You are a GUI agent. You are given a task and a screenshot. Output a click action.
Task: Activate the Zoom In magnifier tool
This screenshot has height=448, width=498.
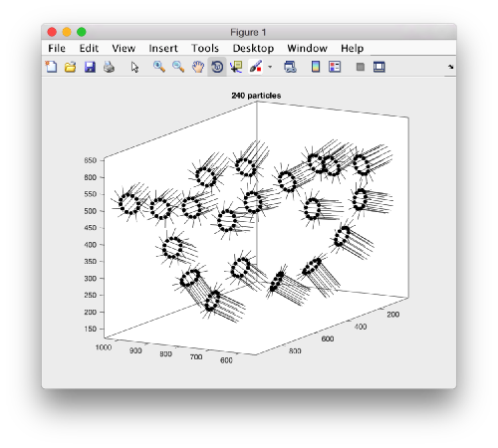(159, 67)
